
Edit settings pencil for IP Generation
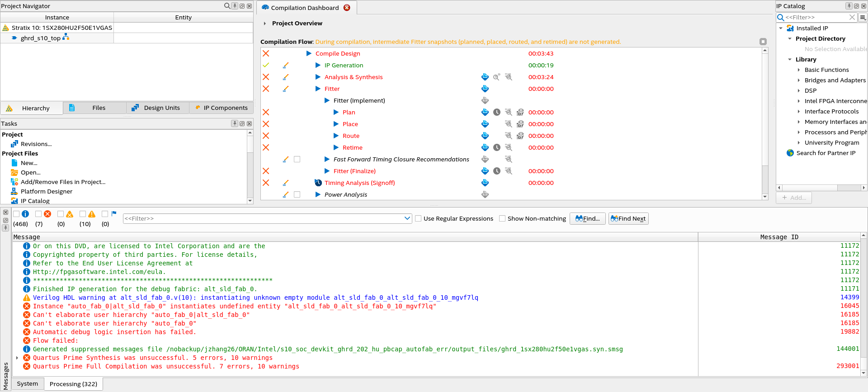point(286,65)
